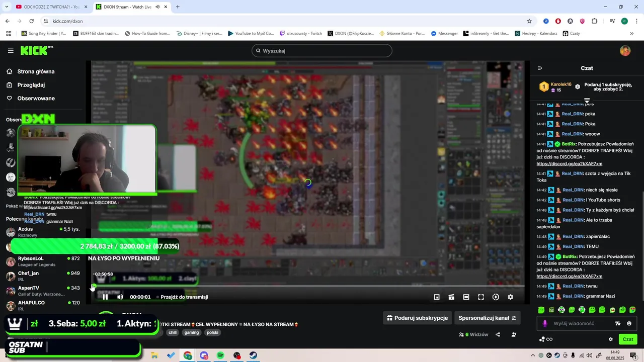Click the Karolek16 top gifter name
This screenshot has width=644, height=362.
(x=561, y=84)
